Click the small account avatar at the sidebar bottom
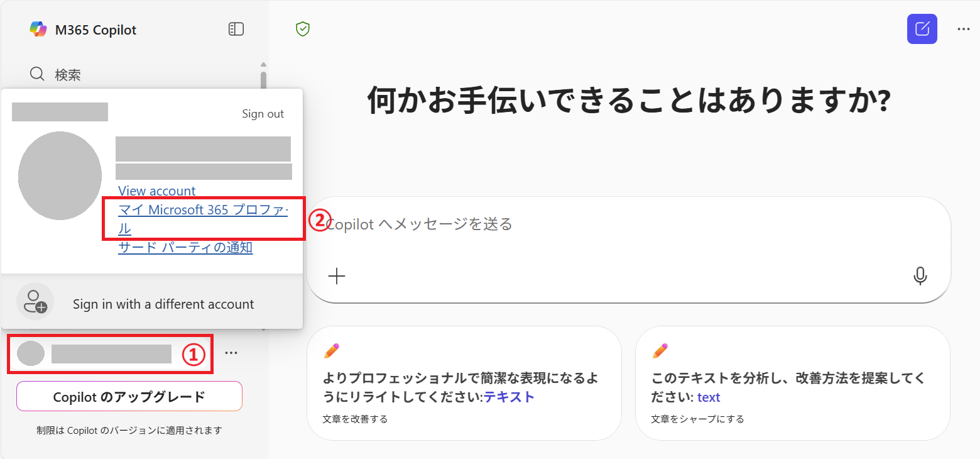 (x=30, y=353)
